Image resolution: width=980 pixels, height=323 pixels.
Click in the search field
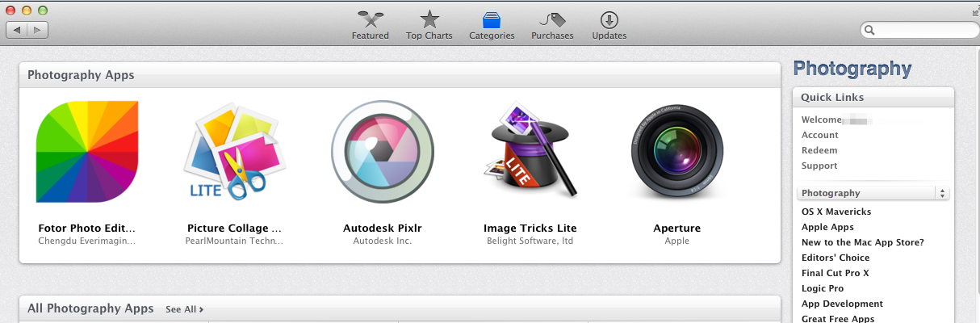pyautogui.click(x=920, y=30)
